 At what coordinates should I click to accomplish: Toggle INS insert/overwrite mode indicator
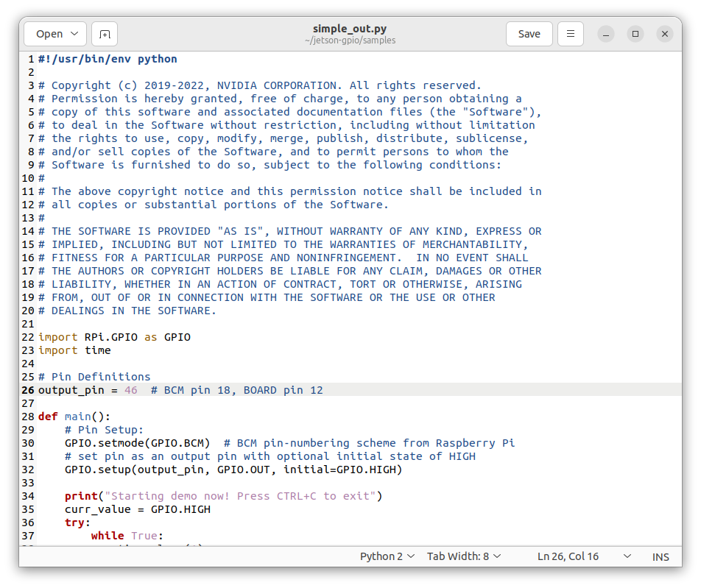pyautogui.click(x=661, y=556)
